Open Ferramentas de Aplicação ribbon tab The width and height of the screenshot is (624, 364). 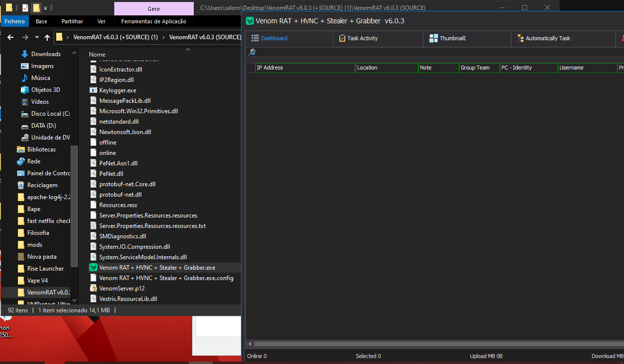[x=154, y=21]
